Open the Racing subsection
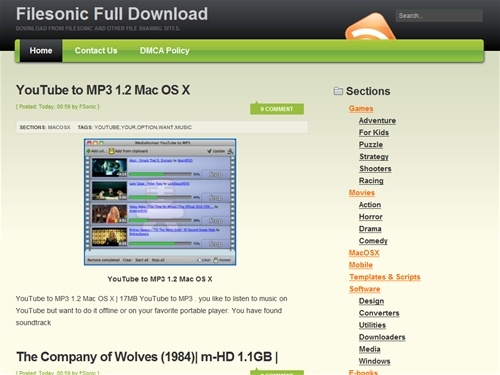The image size is (500, 375). click(371, 181)
